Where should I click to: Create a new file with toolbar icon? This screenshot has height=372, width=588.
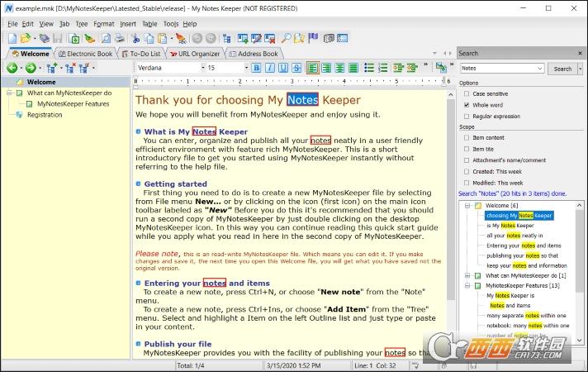12,38
